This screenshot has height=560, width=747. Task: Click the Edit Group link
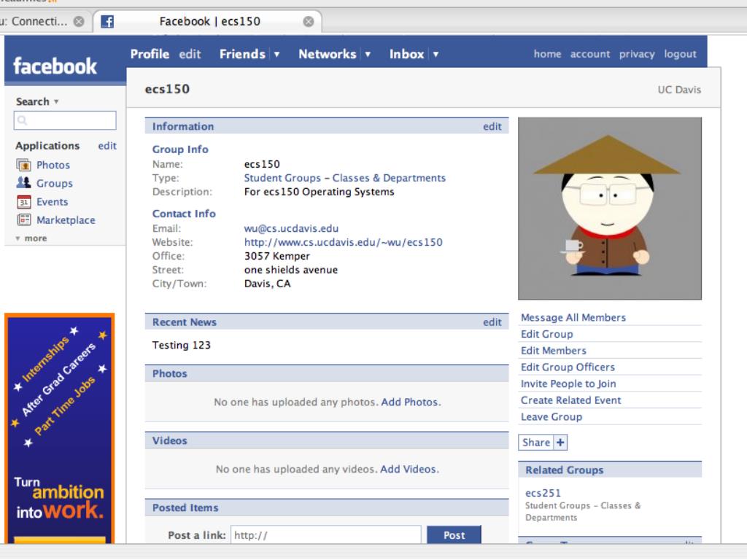[x=547, y=334]
